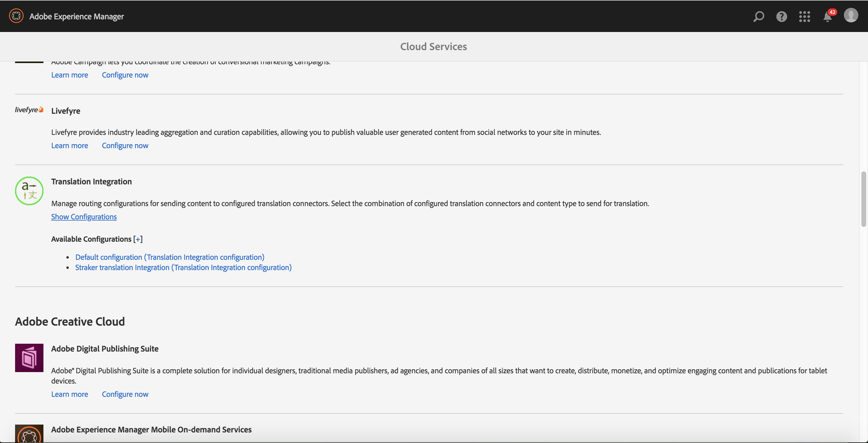
Task: Click Learn more under Digital Publishing Suite
Action: click(x=69, y=394)
